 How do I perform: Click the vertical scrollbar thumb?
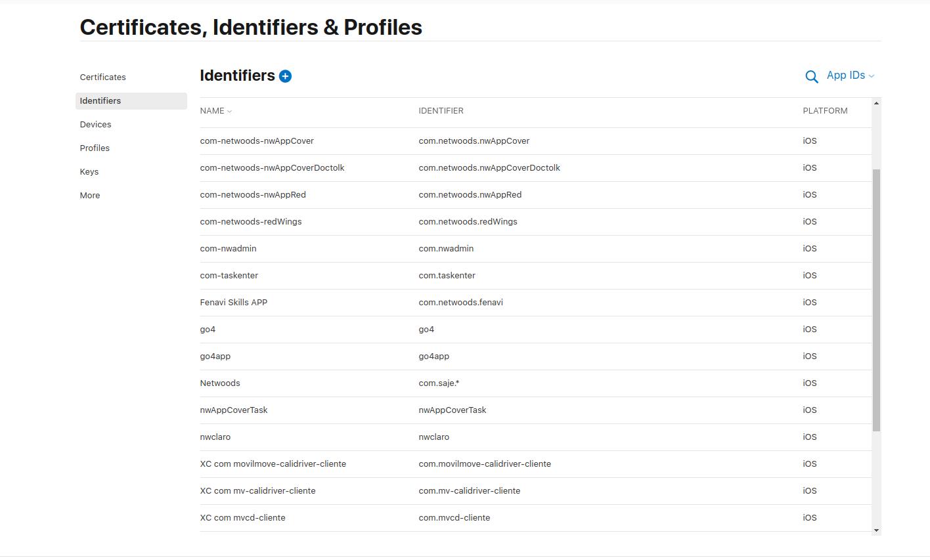click(x=876, y=300)
